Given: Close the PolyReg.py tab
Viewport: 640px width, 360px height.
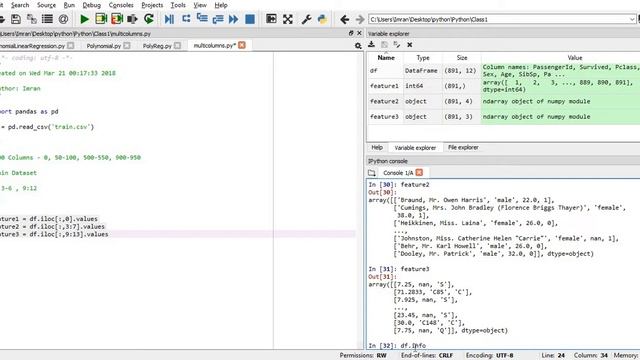Looking at the screenshot, I should click(x=177, y=45).
